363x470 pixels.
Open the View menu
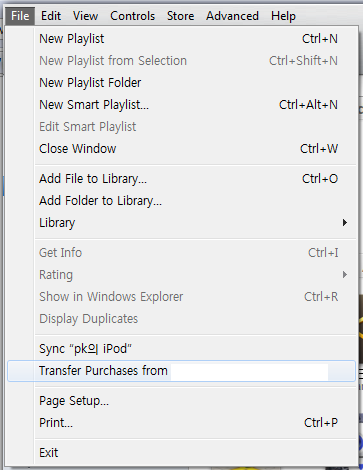click(x=85, y=16)
